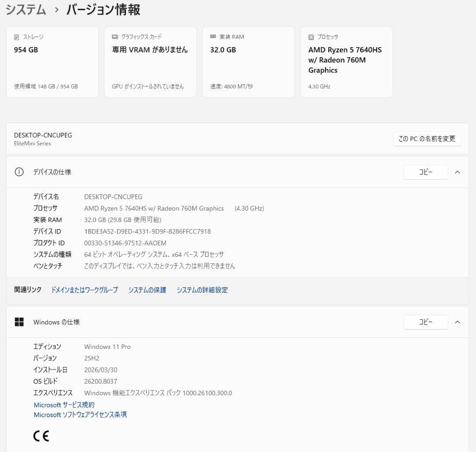
Task: Open Microsoft ソフトウェアライセンス条項 link
Action: pyautogui.click(x=80, y=415)
